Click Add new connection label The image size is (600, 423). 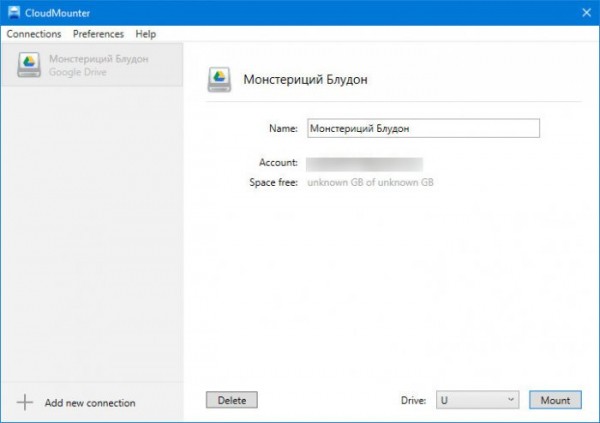tap(90, 403)
